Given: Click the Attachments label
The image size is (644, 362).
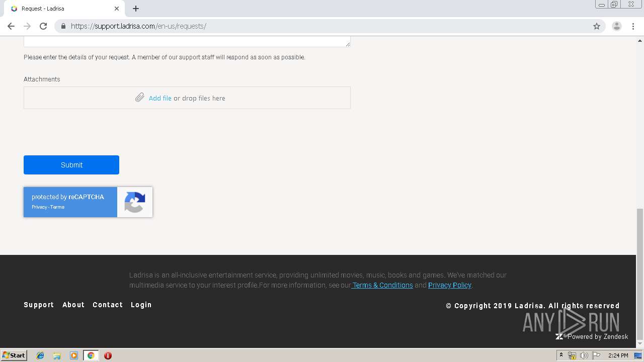Looking at the screenshot, I should 42,79.
